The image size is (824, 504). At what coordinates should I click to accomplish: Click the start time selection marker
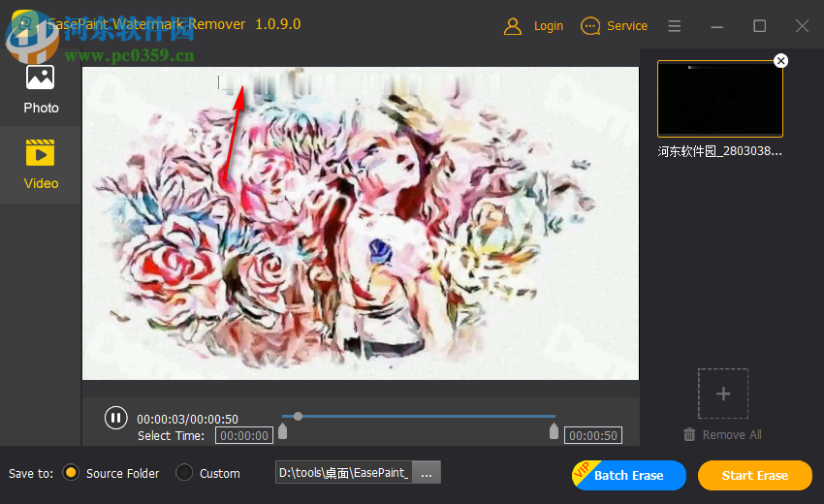tap(283, 431)
